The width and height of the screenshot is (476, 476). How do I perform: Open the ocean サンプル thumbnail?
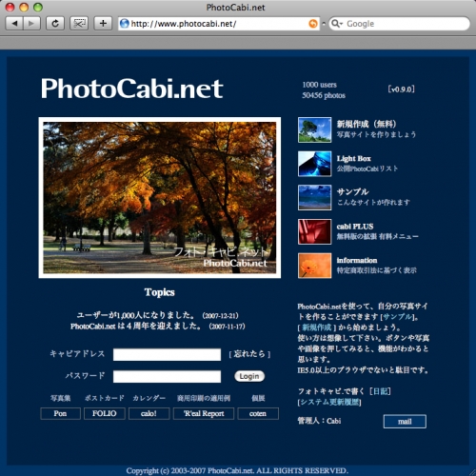click(x=314, y=197)
